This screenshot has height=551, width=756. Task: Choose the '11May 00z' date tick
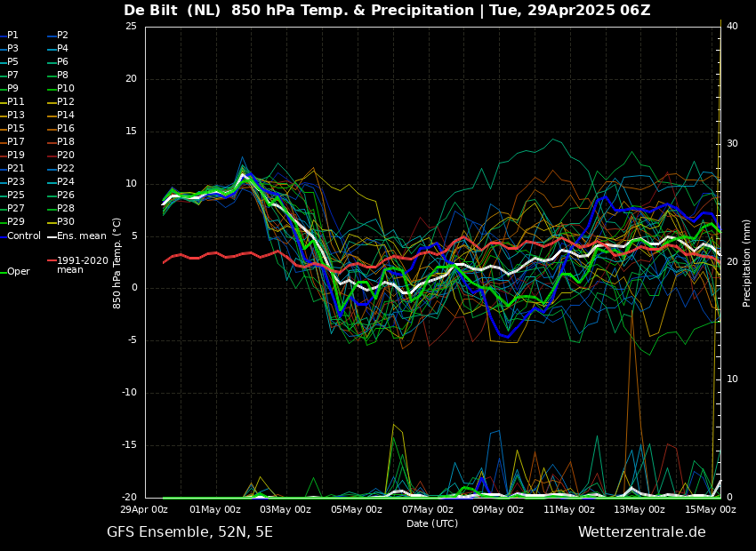pos(569,509)
